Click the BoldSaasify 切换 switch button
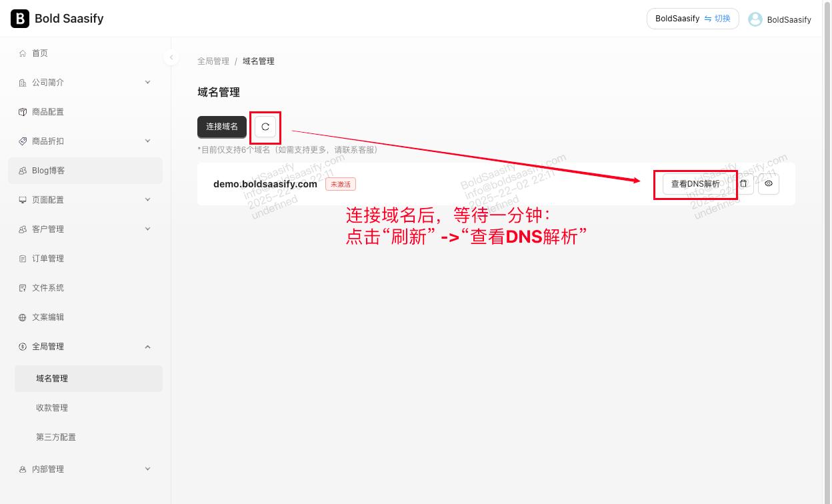 pyautogui.click(x=693, y=19)
